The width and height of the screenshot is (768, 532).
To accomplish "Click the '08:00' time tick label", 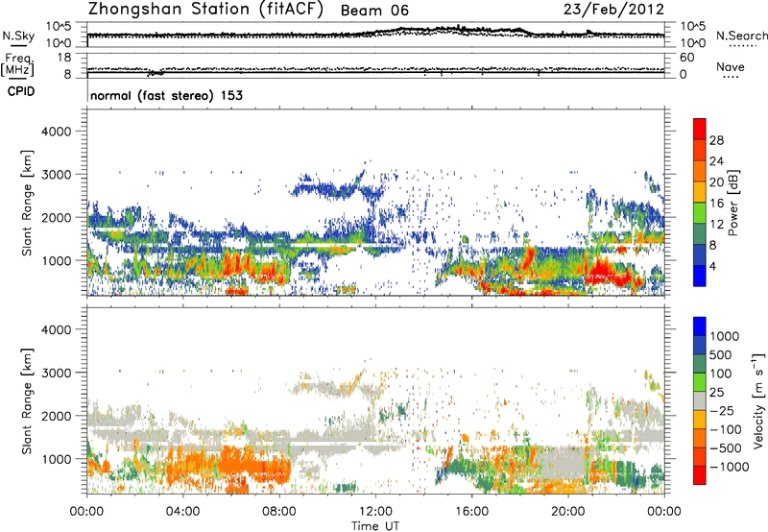I will (x=279, y=512).
